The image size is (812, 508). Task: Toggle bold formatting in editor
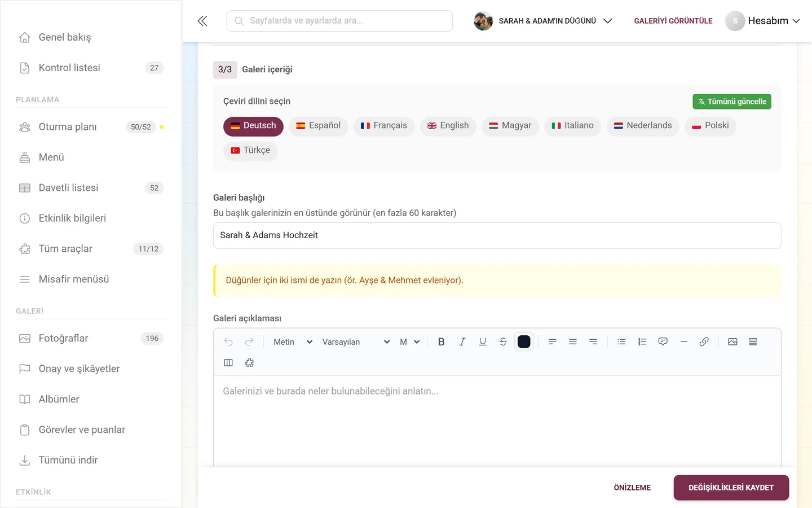click(x=442, y=341)
